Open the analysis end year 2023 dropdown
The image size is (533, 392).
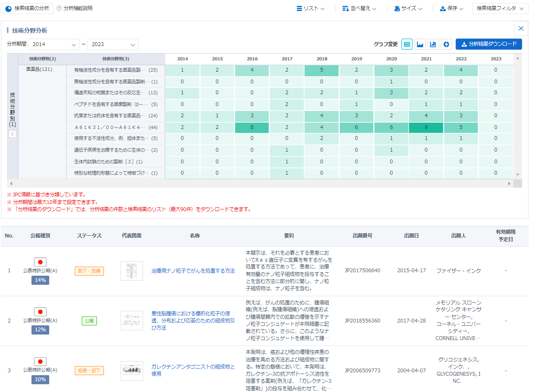point(113,44)
